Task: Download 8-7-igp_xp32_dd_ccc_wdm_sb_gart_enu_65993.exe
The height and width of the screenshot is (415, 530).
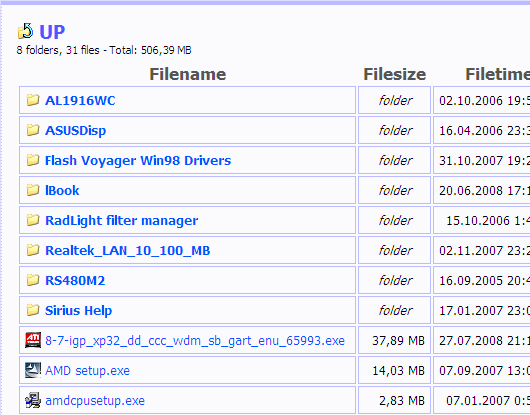Action: pos(195,340)
